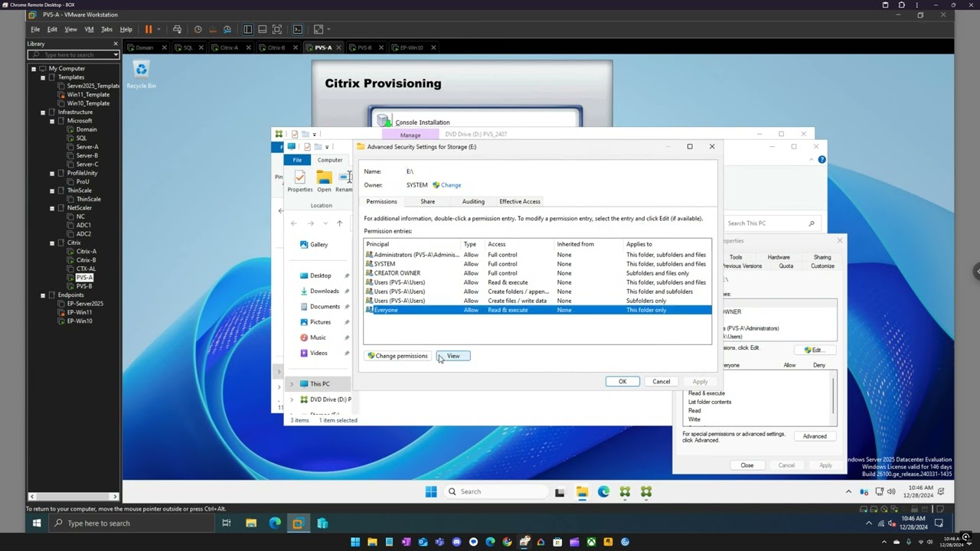Open File Explorer from the VM taskbar
Screen dimensions: 980x551
(x=582, y=491)
